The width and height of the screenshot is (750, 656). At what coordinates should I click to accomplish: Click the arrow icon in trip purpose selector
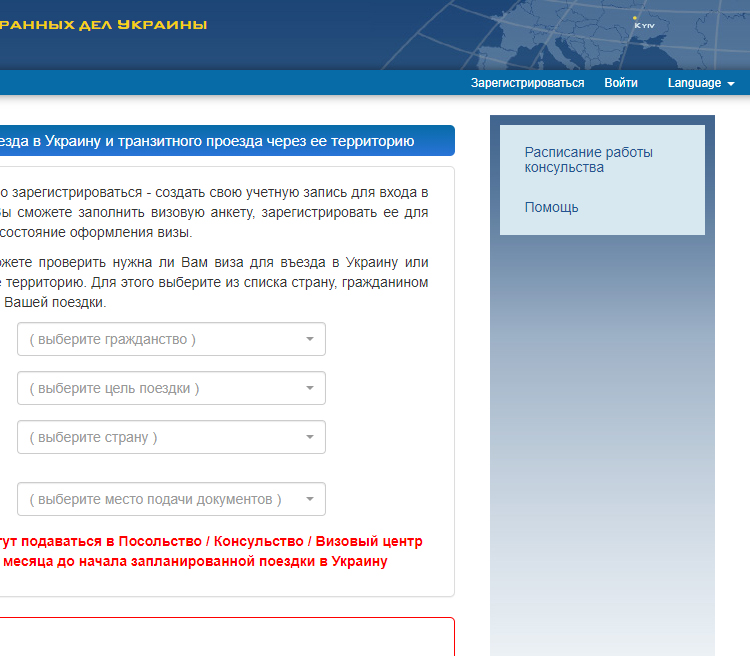[x=310, y=388]
